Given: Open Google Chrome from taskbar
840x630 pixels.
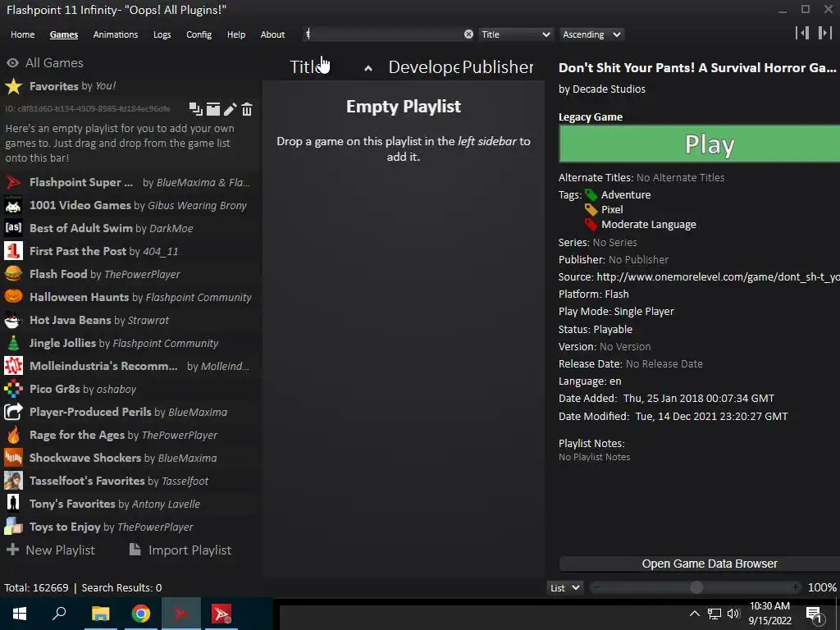Looking at the screenshot, I should pos(141,614).
